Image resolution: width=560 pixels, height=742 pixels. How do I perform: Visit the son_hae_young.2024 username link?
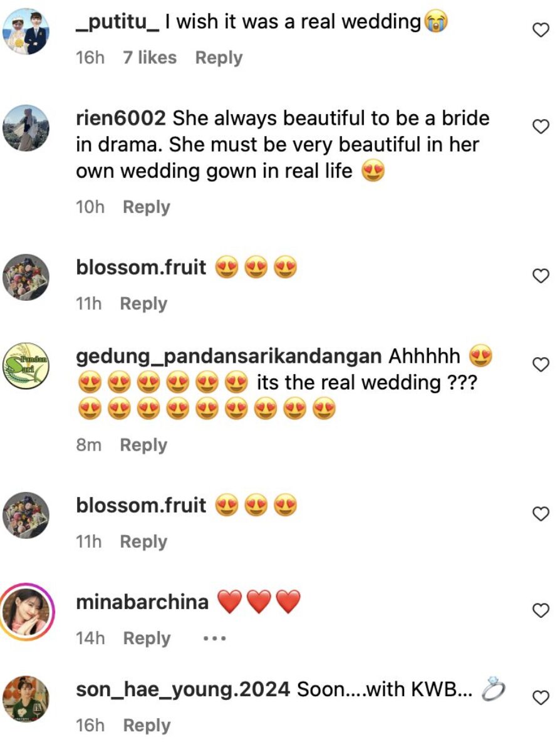(x=183, y=689)
